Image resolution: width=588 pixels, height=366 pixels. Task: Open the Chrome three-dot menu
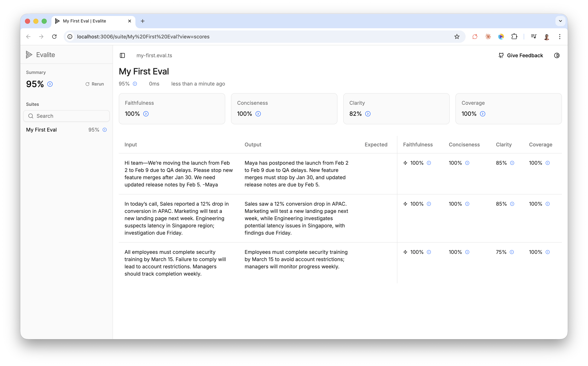click(560, 37)
